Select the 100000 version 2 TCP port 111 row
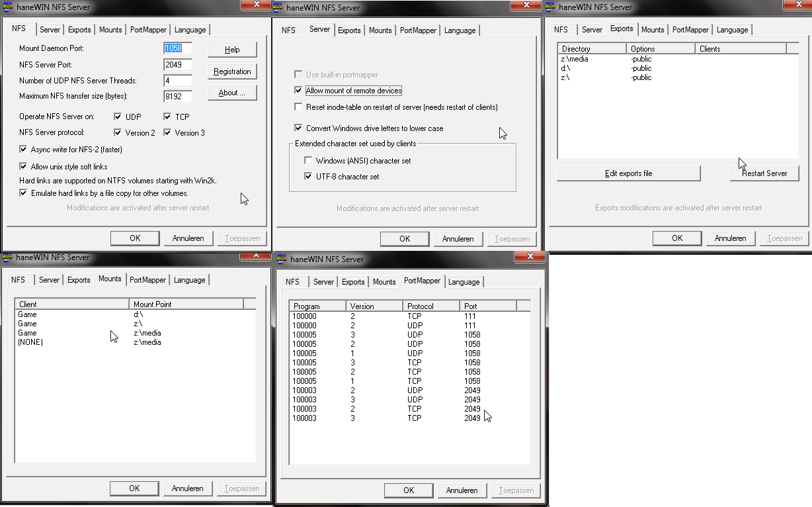812x507 pixels. [x=410, y=316]
